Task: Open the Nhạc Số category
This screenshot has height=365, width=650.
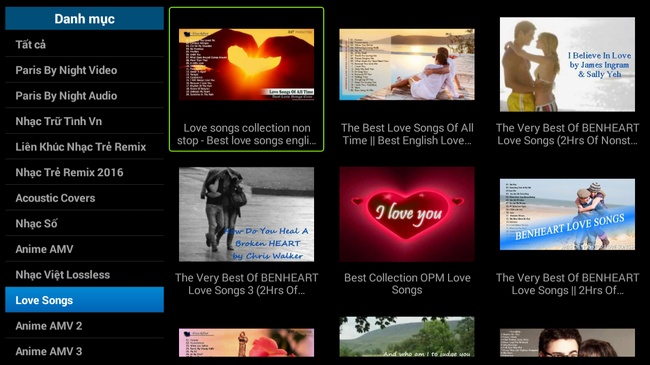Action: click(84, 224)
